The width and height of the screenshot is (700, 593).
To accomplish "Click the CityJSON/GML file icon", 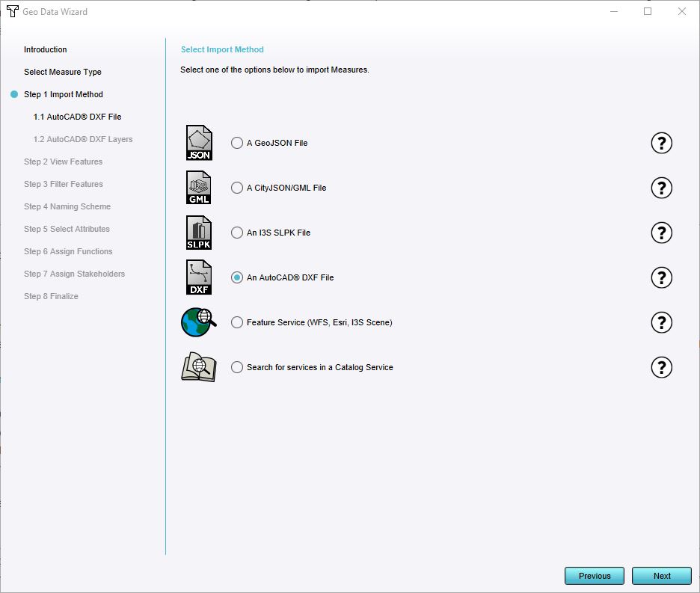I will pos(199,188).
